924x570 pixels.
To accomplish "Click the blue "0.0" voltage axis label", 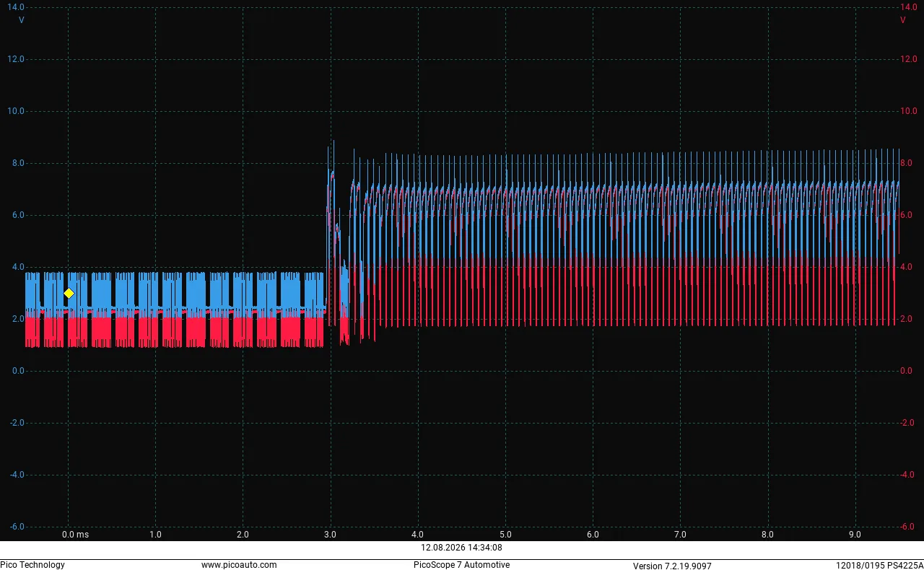I will tap(18, 371).
